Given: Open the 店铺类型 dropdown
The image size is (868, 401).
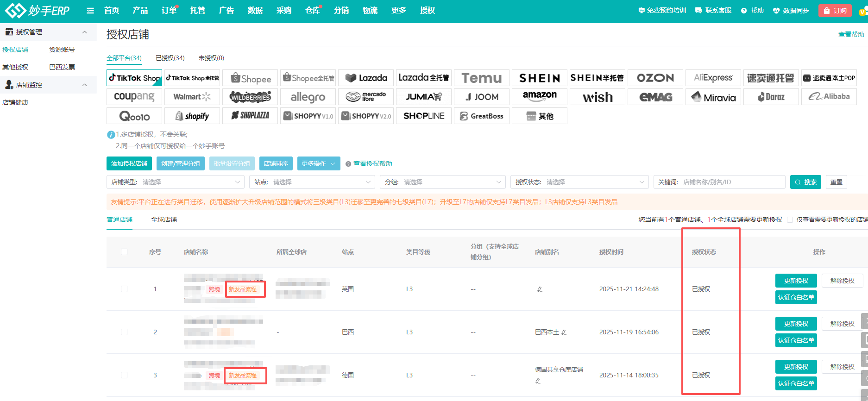Looking at the screenshot, I should click(176, 182).
